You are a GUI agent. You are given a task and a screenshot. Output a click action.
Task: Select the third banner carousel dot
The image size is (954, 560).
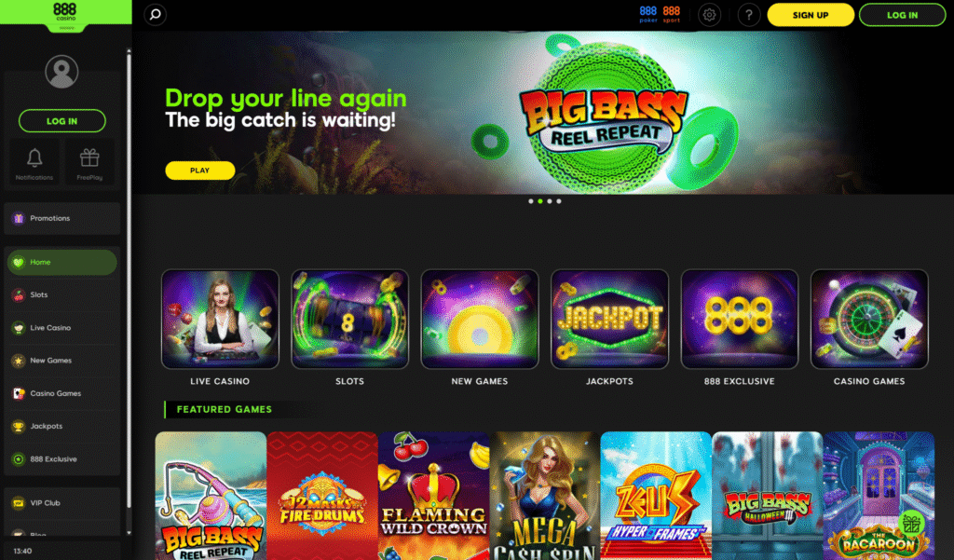click(x=550, y=201)
